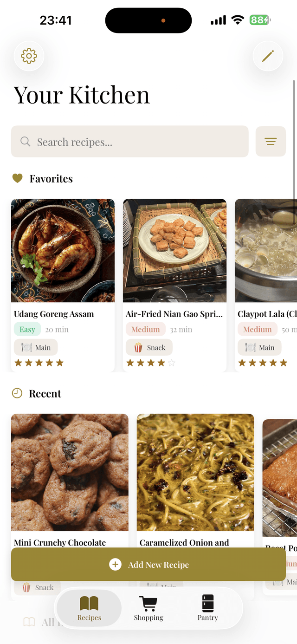This screenshot has width=297, height=644.
Task: Tap the Favorites heart icon
Action: [x=17, y=178]
